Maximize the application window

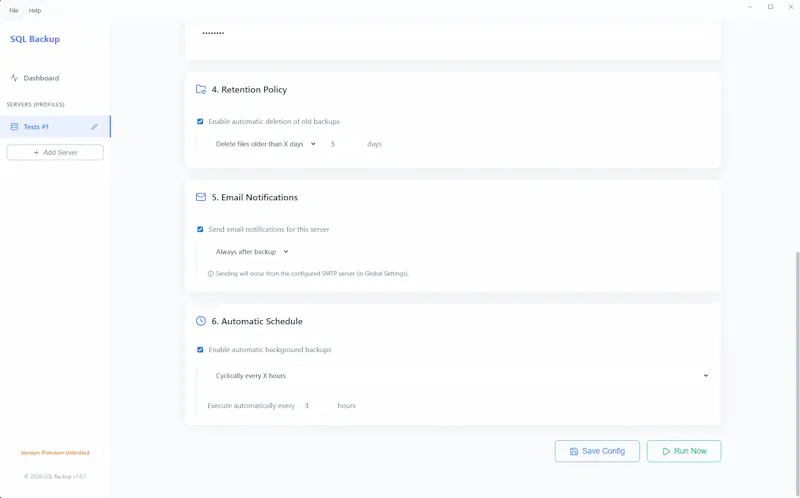point(770,7)
